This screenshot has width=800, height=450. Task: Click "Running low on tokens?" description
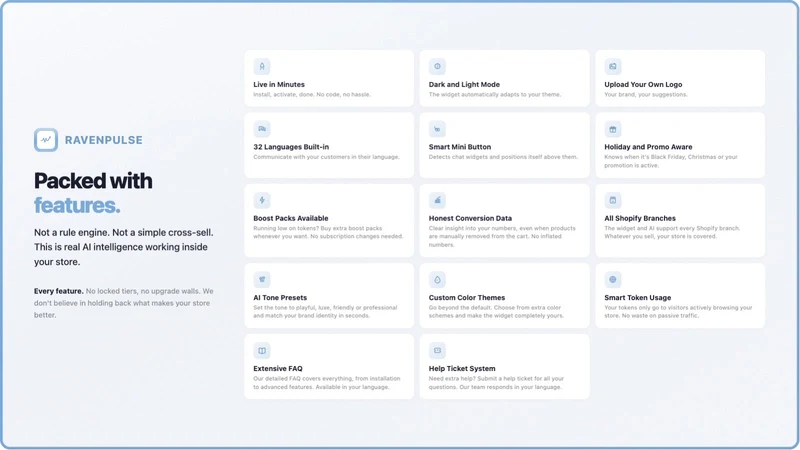pyautogui.click(x=328, y=232)
